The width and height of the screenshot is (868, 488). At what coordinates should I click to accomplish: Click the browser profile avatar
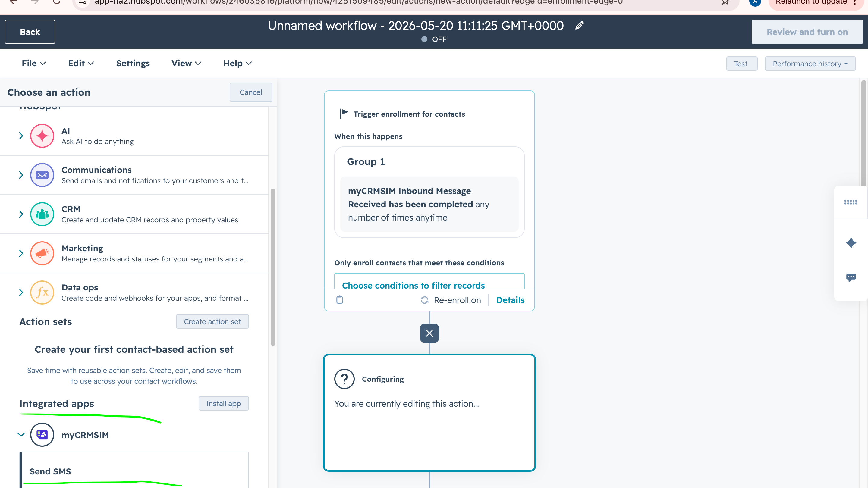(x=755, y=2)
